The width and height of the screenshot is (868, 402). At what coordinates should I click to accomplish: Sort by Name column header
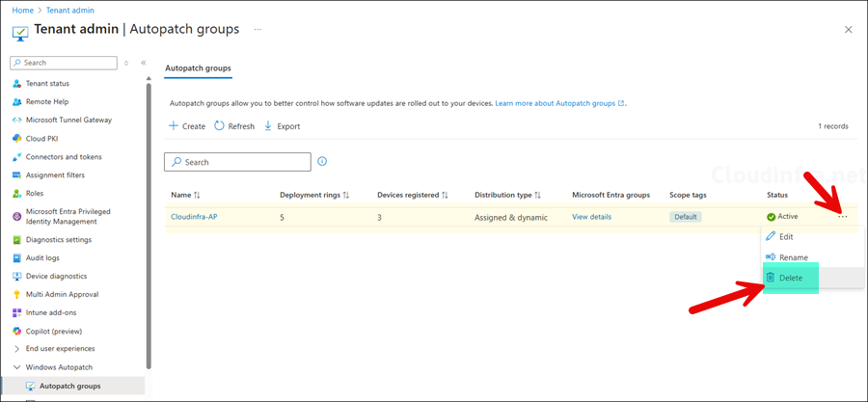point(185,195)
